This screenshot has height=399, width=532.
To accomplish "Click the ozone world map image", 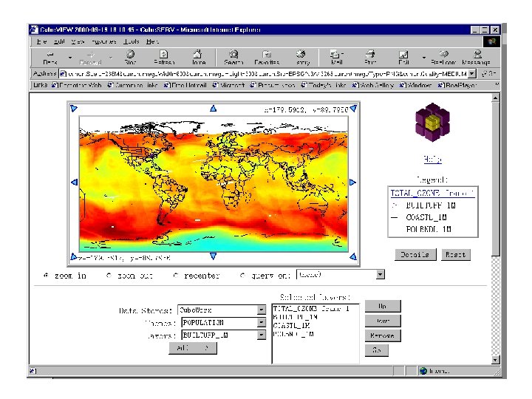I will [214, 183].
